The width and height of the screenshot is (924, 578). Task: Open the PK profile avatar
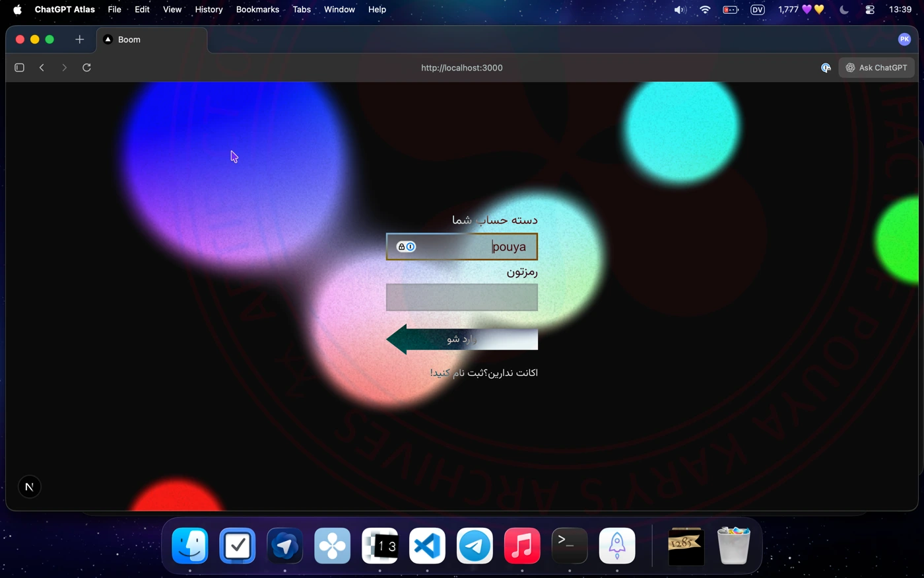pos(904,40)
